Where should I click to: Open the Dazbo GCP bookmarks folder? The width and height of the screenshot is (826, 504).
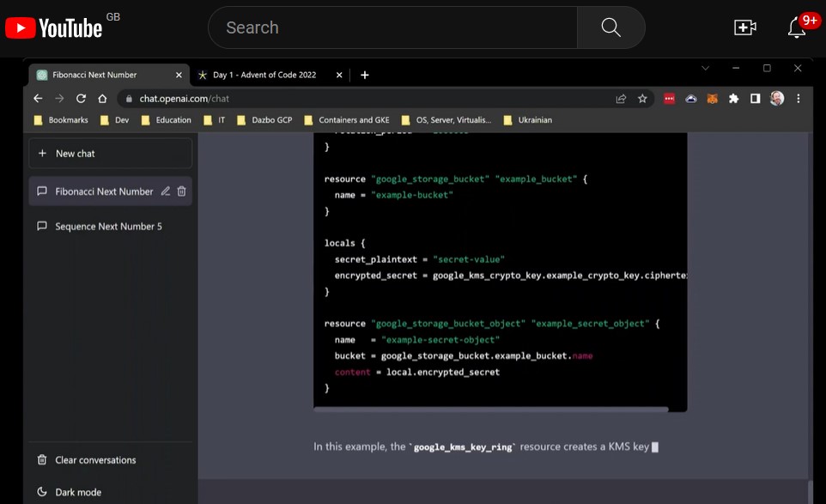265,120
